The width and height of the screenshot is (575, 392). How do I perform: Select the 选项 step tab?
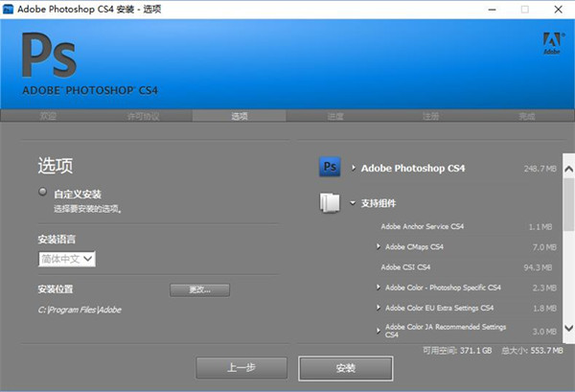pyautogui.click(x=239, y=116)
